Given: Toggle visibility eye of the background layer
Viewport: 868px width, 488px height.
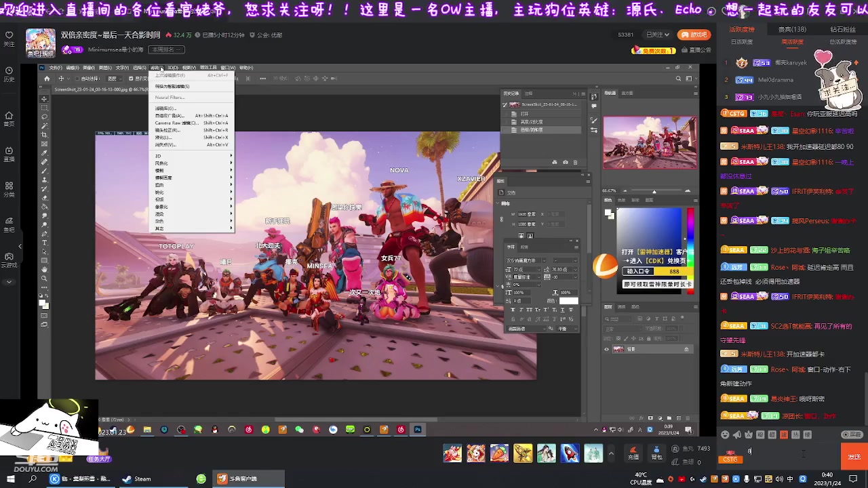Looking at the screenshot, I should tap(606, 349).
